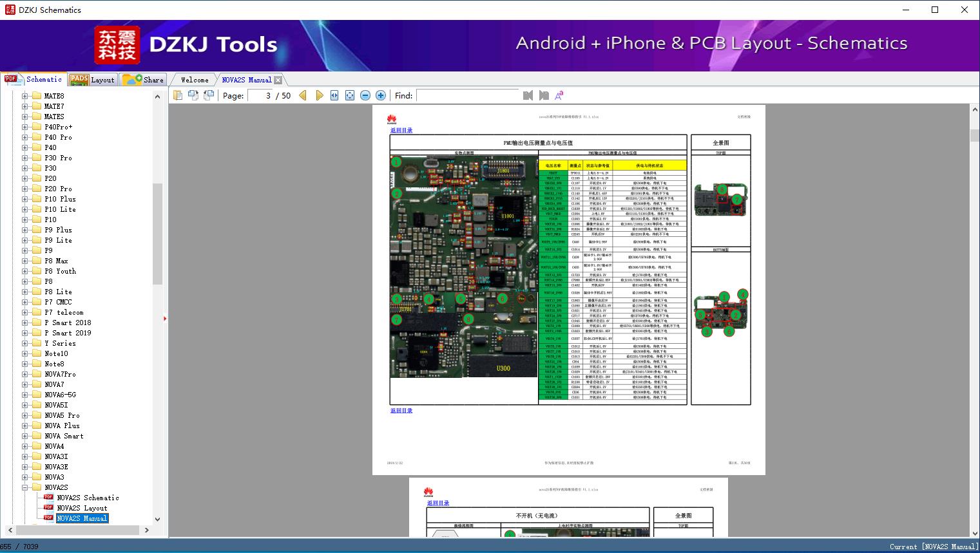980x553 pixels.
Task: Click find previous result icon
Action: click(528, 95)
